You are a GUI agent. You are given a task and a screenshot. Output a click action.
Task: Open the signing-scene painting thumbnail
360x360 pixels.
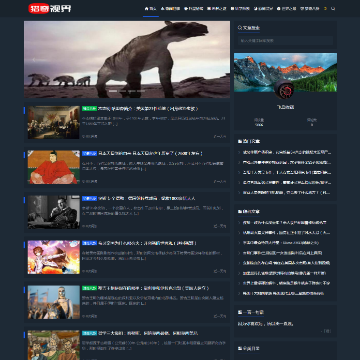click(54, 122)
